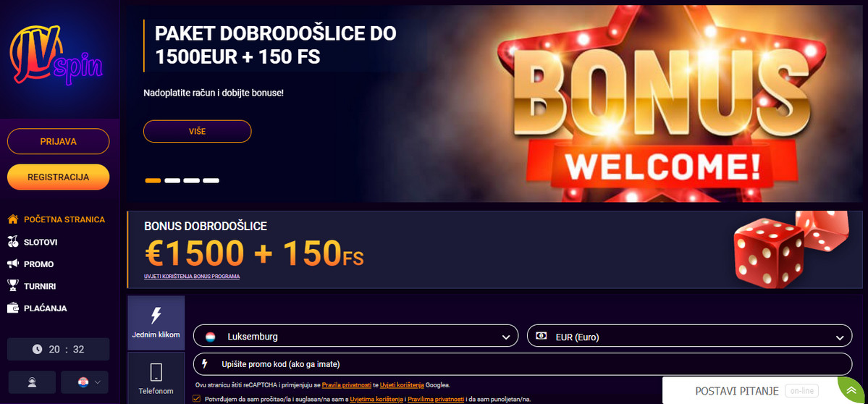
Task: Open the language flag selector dropdown
Action: [84, 382]
